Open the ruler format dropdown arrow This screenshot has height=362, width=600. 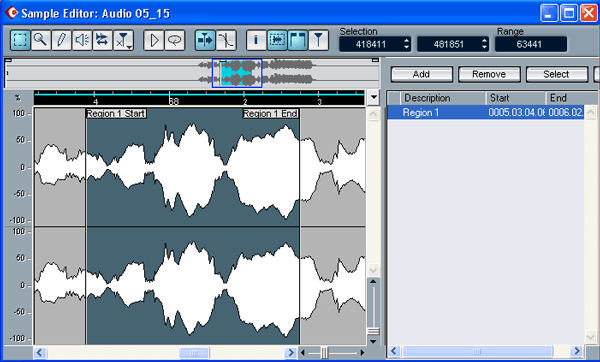(x=373, y=97)
